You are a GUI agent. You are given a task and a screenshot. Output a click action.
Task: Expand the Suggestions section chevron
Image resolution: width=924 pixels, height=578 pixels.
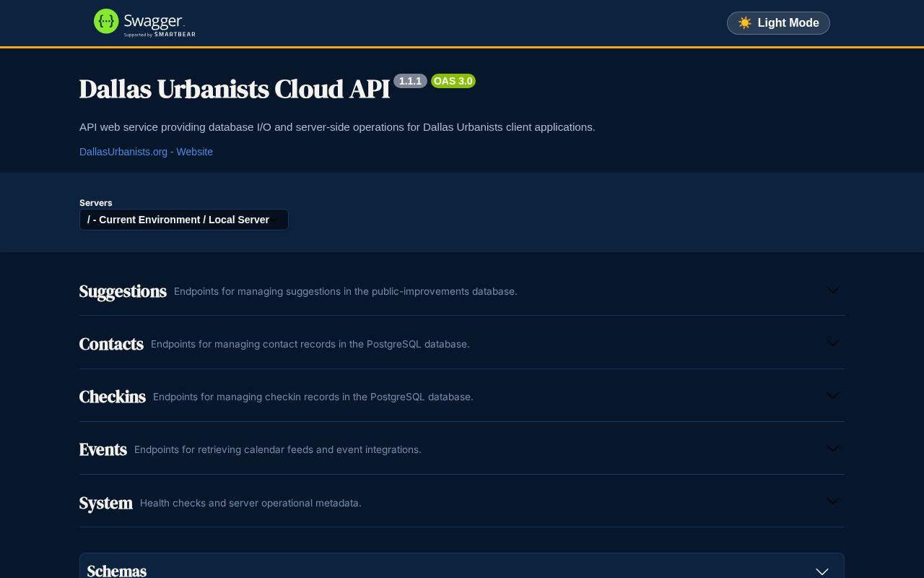pyautogui.click(x=832, y=290)
